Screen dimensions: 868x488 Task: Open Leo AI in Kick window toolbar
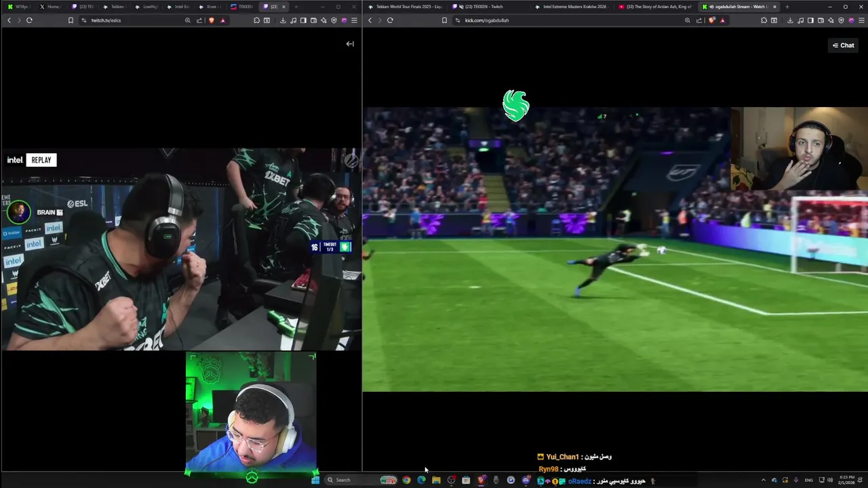831,20
